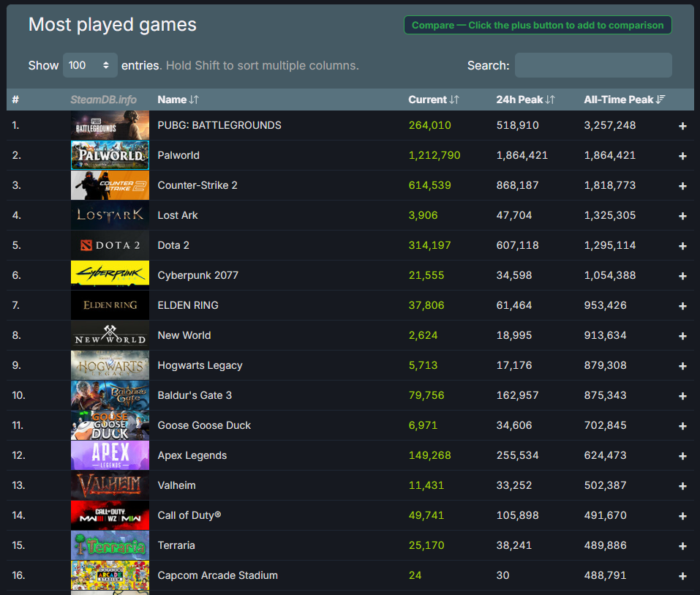Add Apex Legends to comparison with plus
Viewport: 700px width, 595px height.
pyautogui.click(x=682, y=456)
